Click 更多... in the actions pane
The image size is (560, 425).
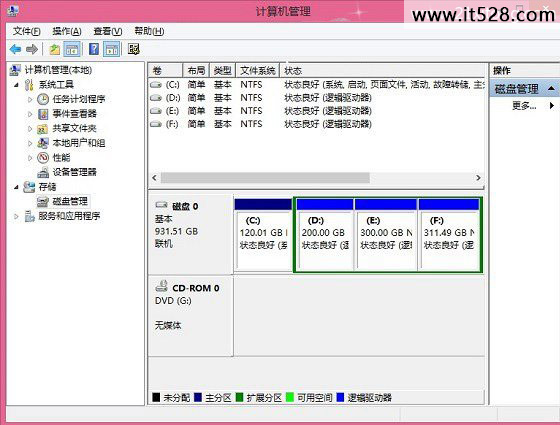(x=524, y=106)
